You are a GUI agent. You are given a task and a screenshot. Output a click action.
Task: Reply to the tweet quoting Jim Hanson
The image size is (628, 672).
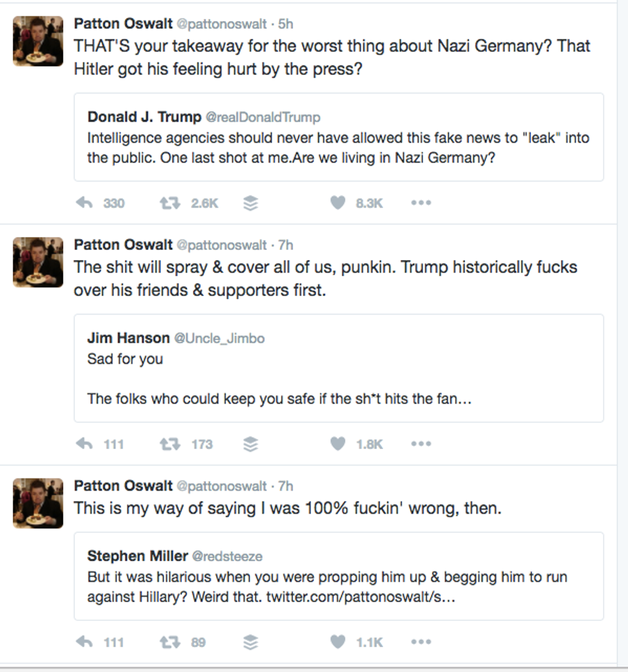85,444
